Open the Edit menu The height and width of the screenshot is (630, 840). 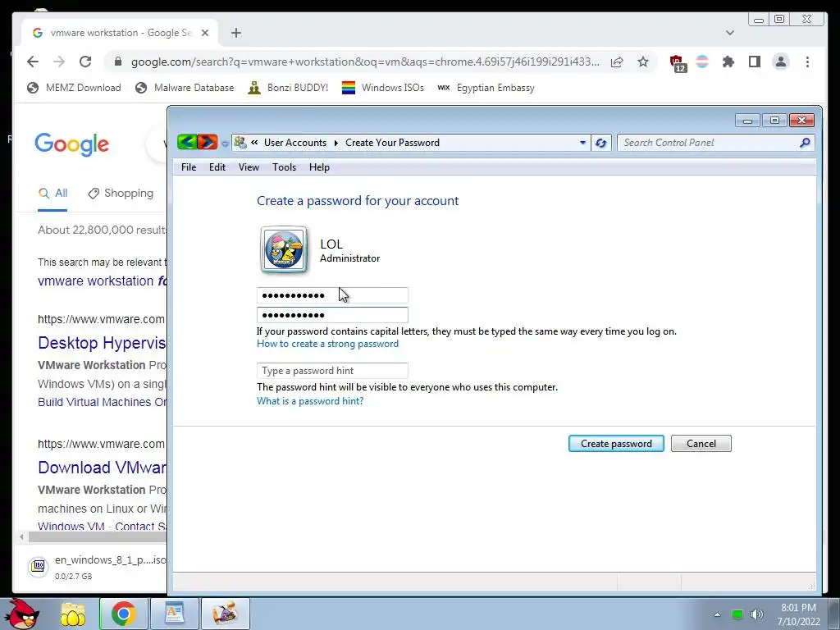(217, 167)
